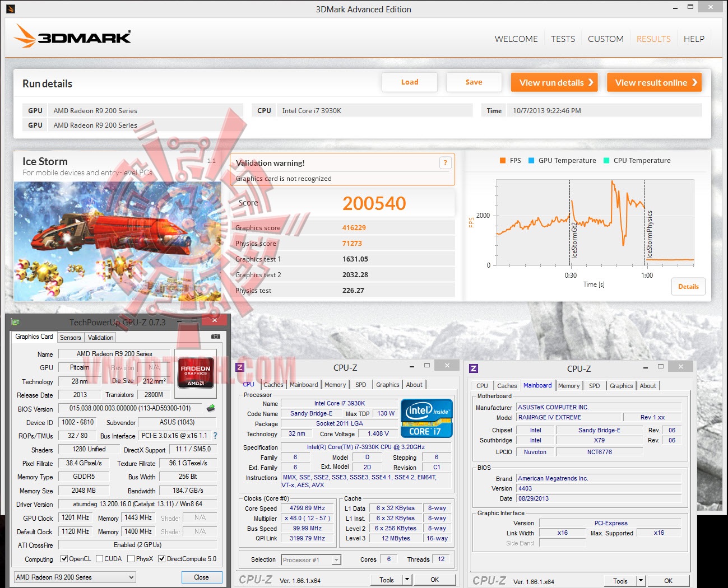Click the GPU-Z BIOS save chip icon
728x588 pixels.
tap(211, 408)
